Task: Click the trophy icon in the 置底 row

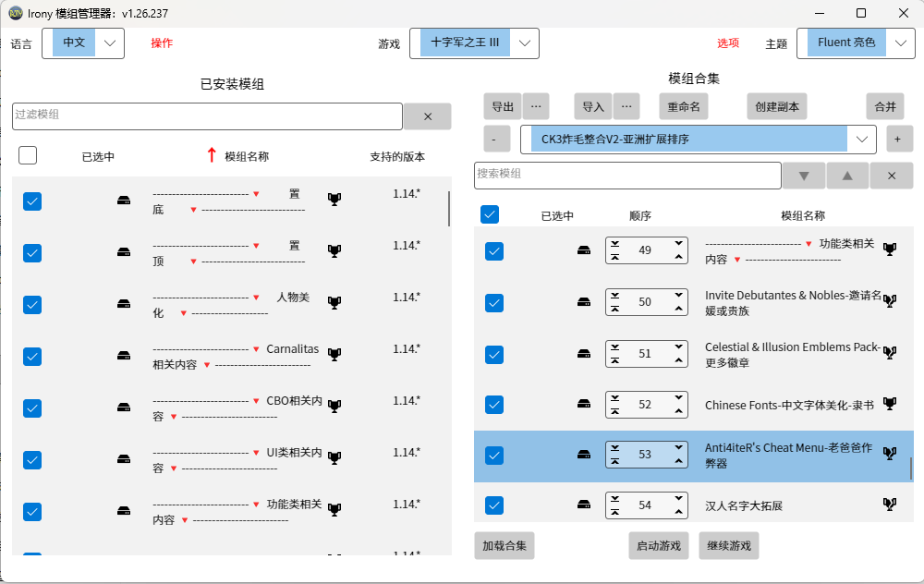Action: 334,200
